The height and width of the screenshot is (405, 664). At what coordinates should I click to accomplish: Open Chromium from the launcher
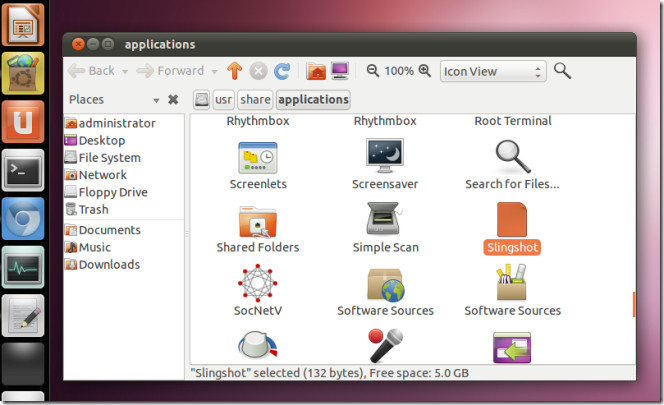click(x=23, y=219)
